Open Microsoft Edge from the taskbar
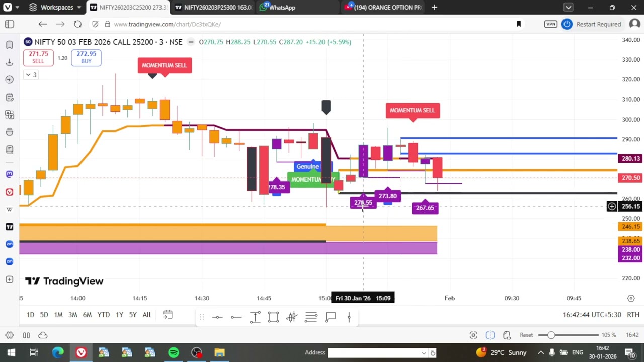The image size is (644, 362). [x=58, y=352]
